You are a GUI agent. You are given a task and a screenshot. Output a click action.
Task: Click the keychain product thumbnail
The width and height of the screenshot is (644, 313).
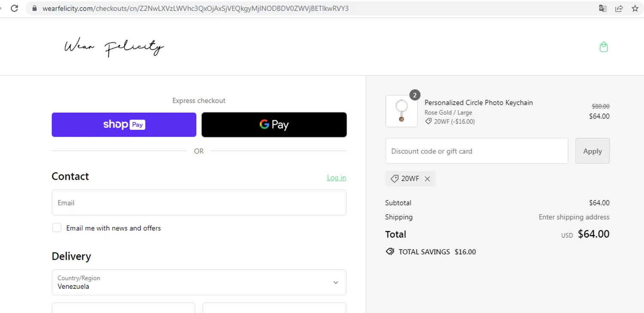(401, 111)
